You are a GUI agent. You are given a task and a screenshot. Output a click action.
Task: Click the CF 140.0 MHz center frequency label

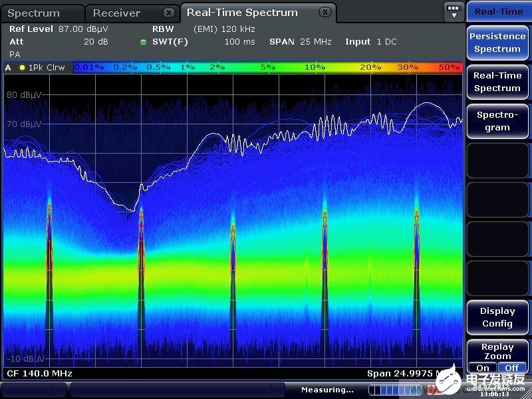pyautogui.click(x=39, y=374)
